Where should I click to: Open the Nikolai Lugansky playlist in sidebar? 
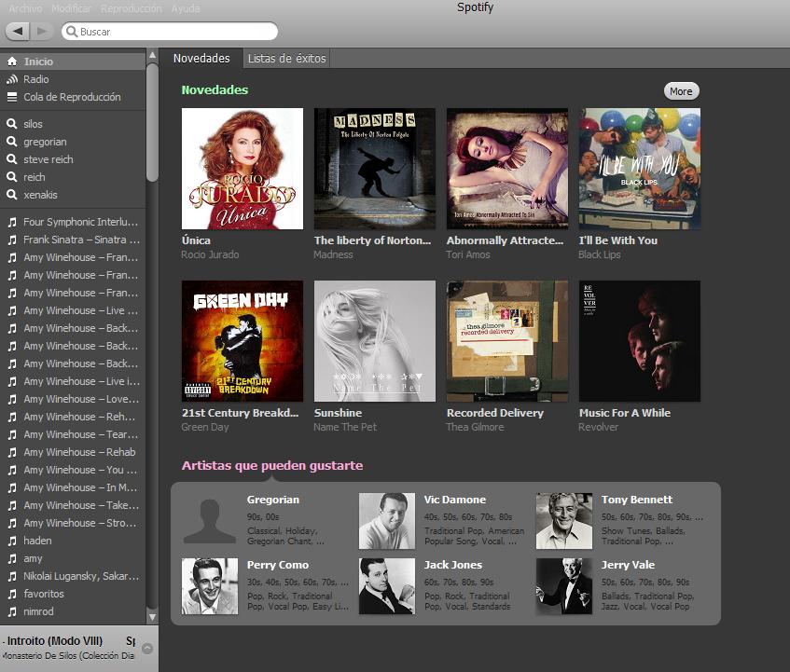pos(73,576)
